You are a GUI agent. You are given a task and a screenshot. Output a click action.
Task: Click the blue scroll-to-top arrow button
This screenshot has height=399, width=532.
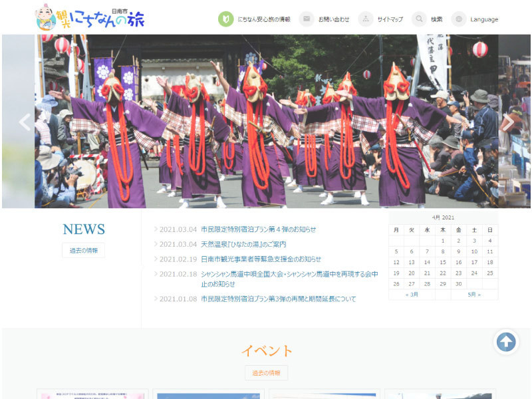coord(506,342)
